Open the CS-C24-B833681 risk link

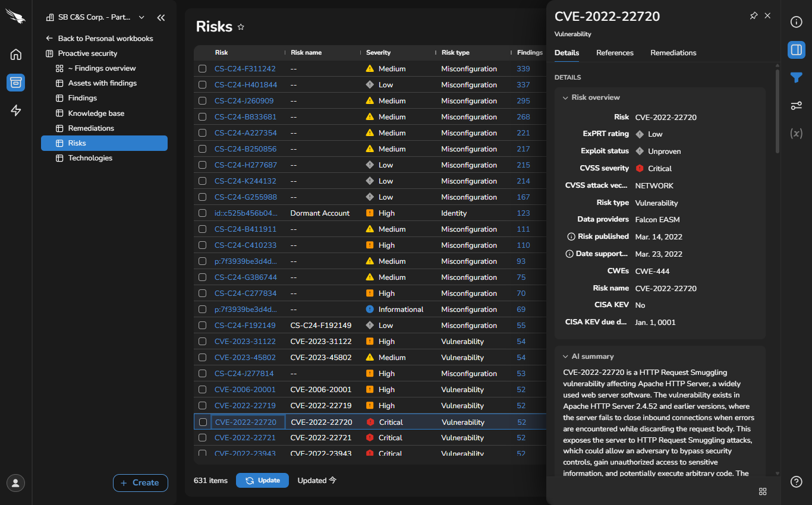pos(245,117)
